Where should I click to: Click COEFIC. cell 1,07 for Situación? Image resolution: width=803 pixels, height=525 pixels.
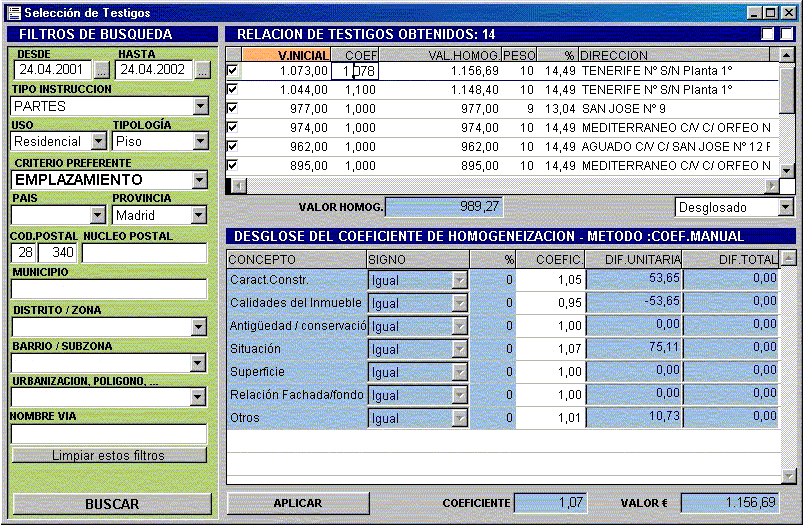(551, 349)
